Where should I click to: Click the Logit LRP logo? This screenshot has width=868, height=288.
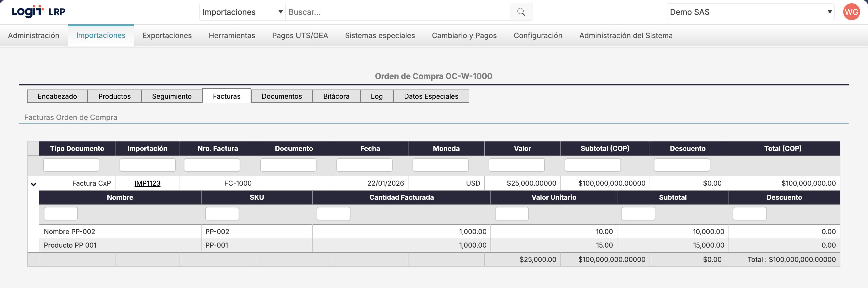tap(38, 12)
